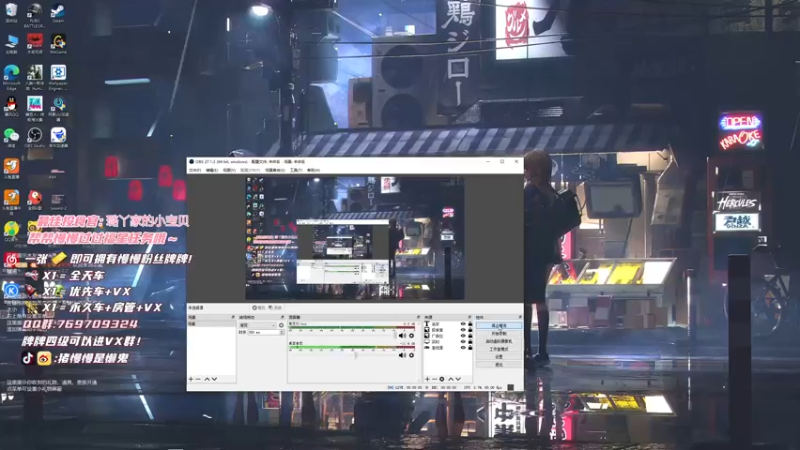Open source Filters button above the docks
The height and width of the screenshot is (450, 800).
(275, 308)
